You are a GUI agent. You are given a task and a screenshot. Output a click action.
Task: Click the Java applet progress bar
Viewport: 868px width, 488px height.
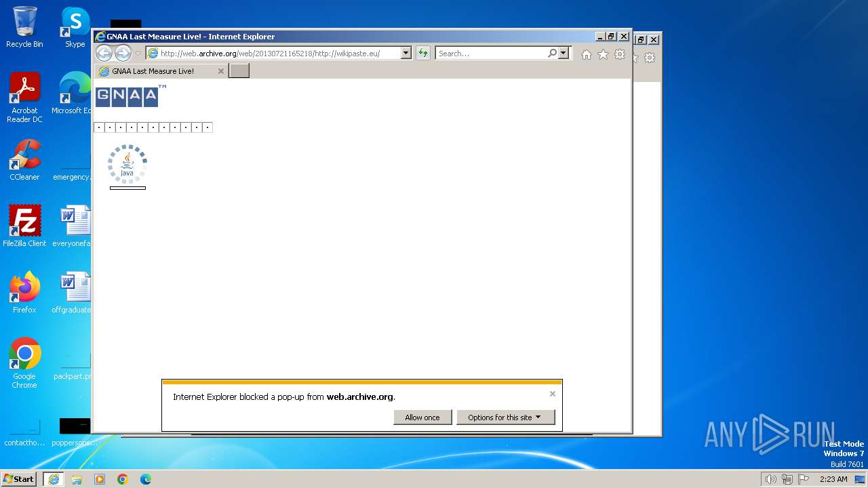coord(127,188)
